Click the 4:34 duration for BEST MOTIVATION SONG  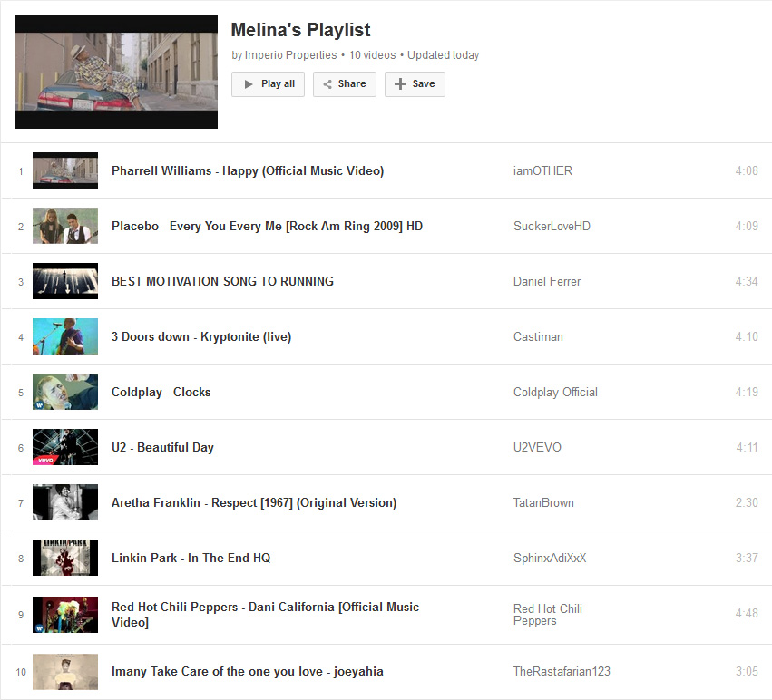[x=747, y=281]
